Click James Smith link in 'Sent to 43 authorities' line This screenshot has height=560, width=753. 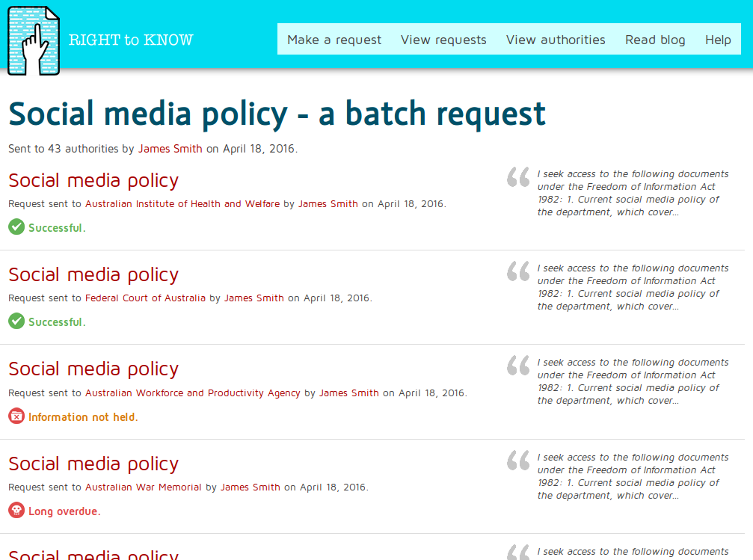point(170,149)
